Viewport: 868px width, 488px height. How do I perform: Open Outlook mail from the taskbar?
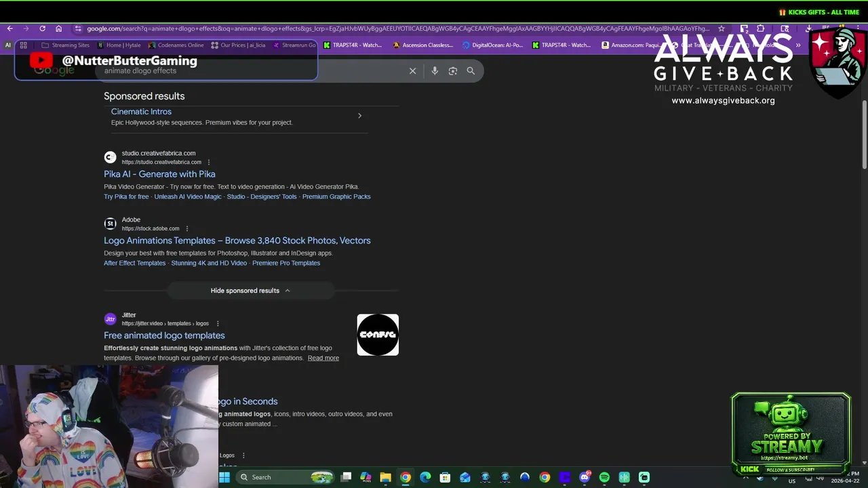click(x=465, y=477)
